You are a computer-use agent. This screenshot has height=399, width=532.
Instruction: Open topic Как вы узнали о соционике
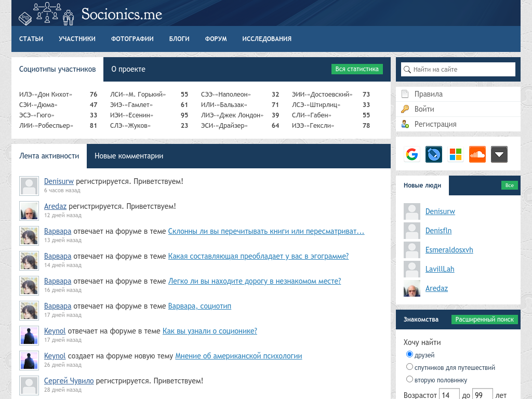[x=210, y=331]
